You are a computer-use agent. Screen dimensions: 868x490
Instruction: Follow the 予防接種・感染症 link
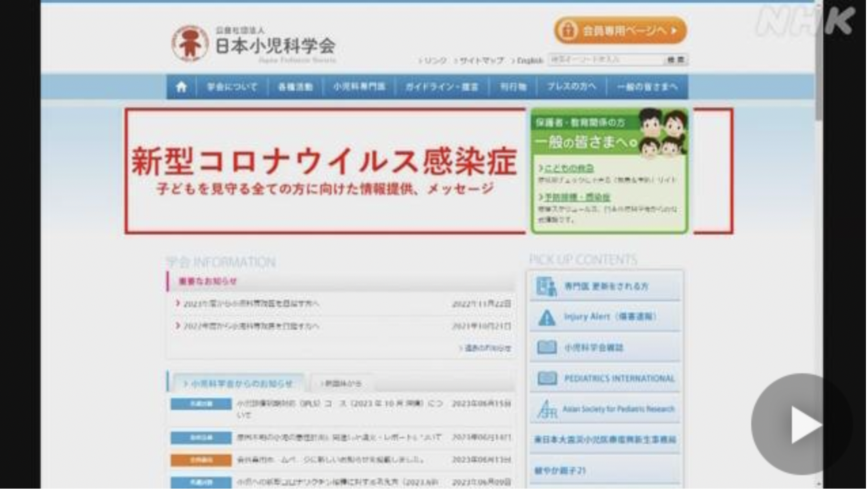(x=576, y=197)
